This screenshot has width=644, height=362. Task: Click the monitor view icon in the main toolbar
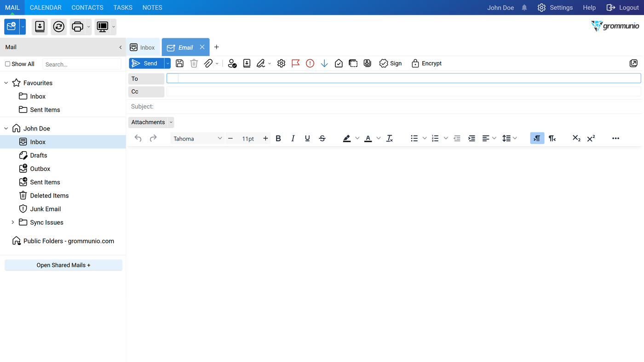[x=103, y=27]
